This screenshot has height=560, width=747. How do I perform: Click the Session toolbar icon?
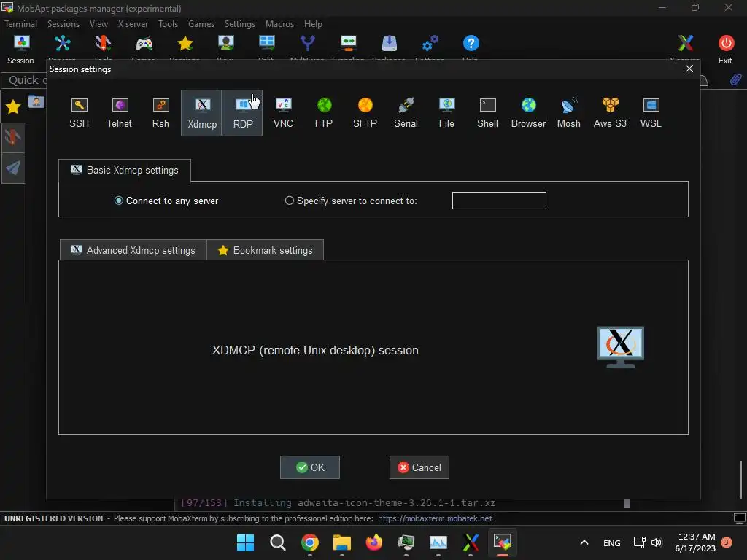point(21,50)
